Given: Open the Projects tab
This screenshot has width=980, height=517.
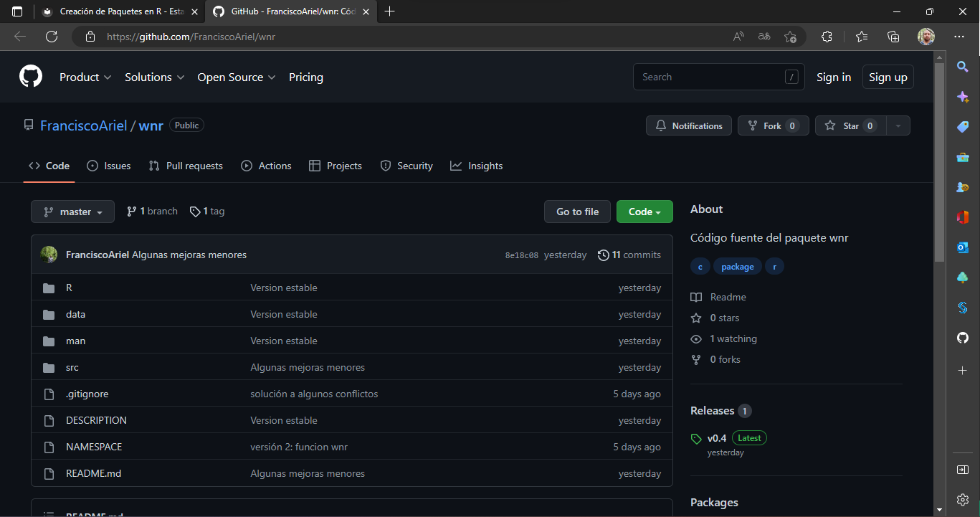Looking at the screenshot, I should [335, 166].
